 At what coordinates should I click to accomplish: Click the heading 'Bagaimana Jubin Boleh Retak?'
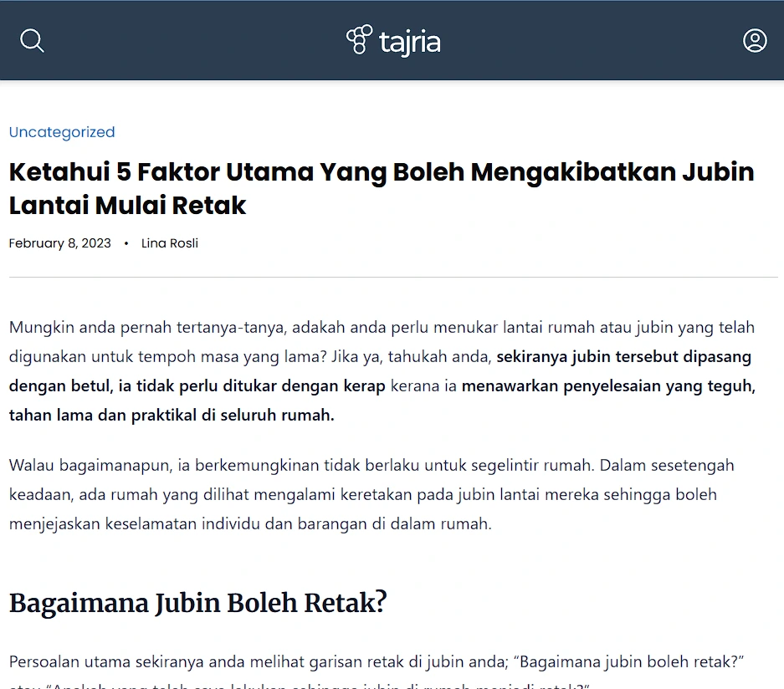[x=197, y=603]
